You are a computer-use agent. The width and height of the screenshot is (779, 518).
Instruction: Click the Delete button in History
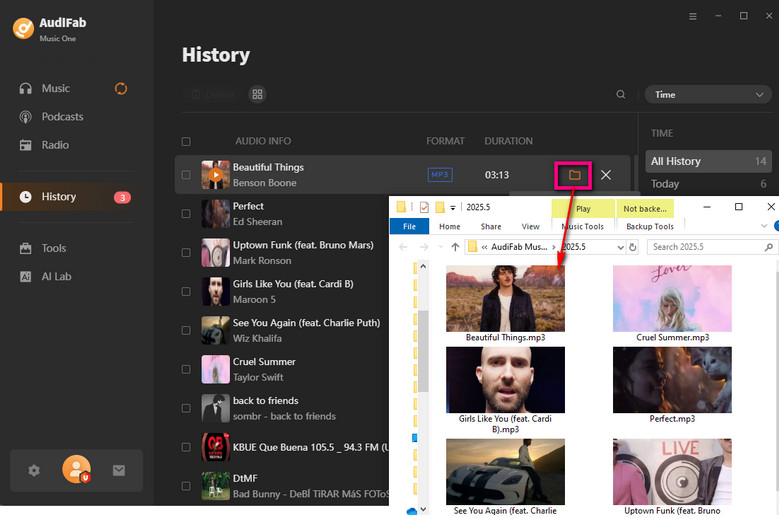(x=213, y=94)
